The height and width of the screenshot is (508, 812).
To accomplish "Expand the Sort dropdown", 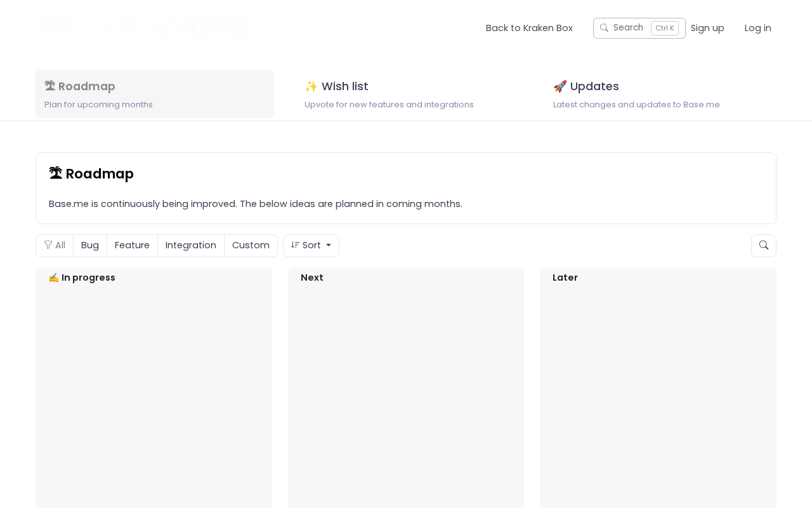I will pyautogui.click(x=311, y=246).
